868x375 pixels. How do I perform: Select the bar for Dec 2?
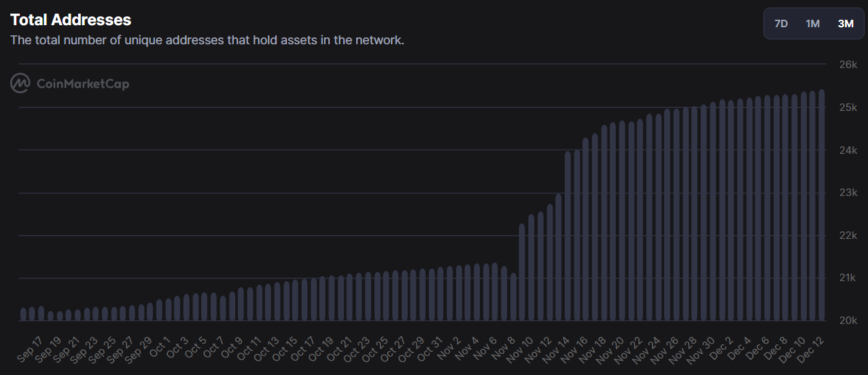(731, 210)
